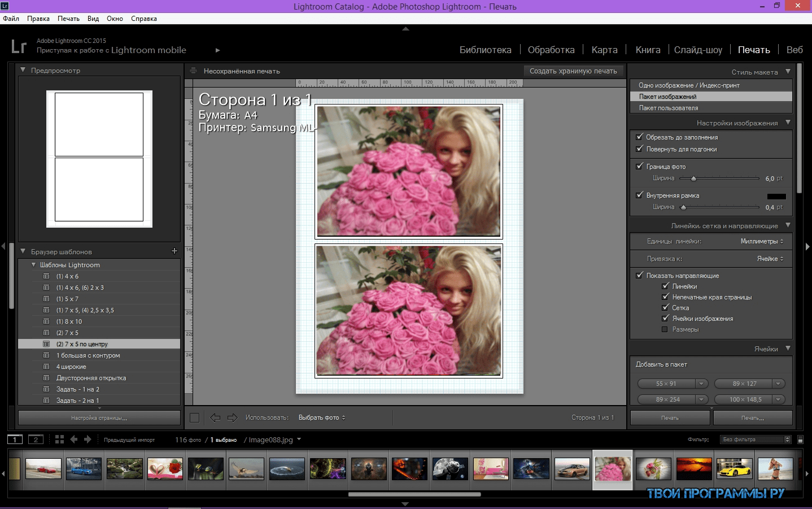Screen dimensions: 812x509
Task: Disable Граница фото checkbox
Action: pyautogui.click(x=639, y=166)
